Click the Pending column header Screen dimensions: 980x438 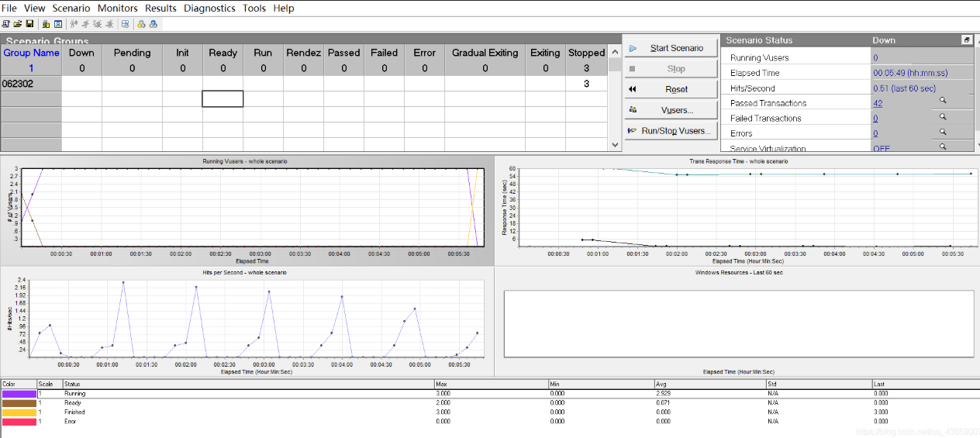point(132,53)
